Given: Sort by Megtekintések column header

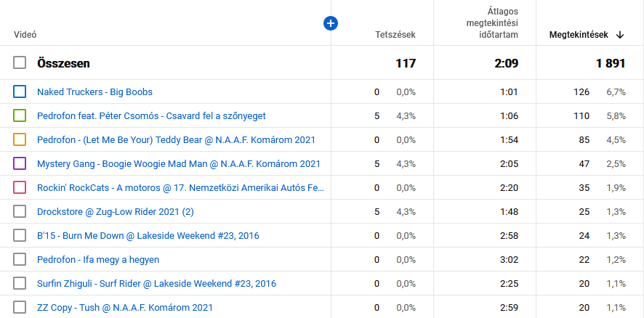Looking at the screenshot, I should click(x=579, y=34).
